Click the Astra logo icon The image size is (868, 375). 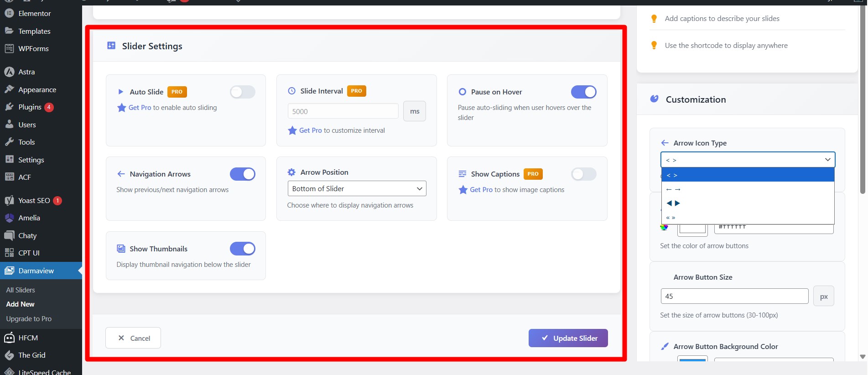tap(9, 72)
